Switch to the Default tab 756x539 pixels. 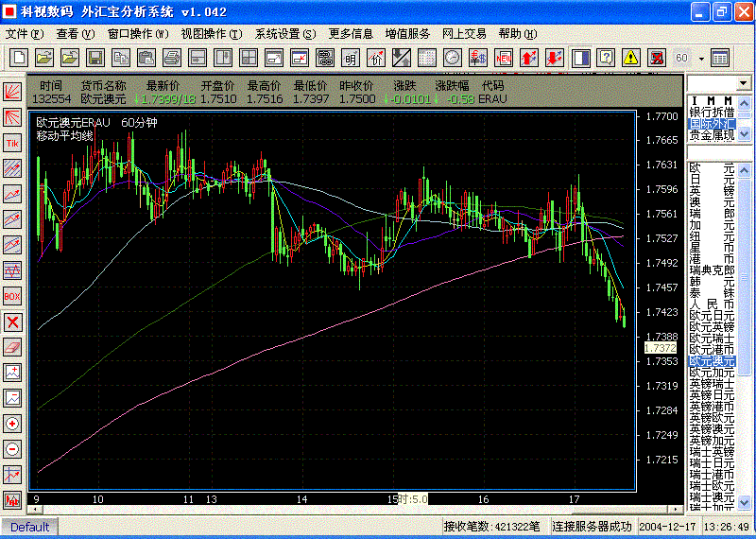30,527
